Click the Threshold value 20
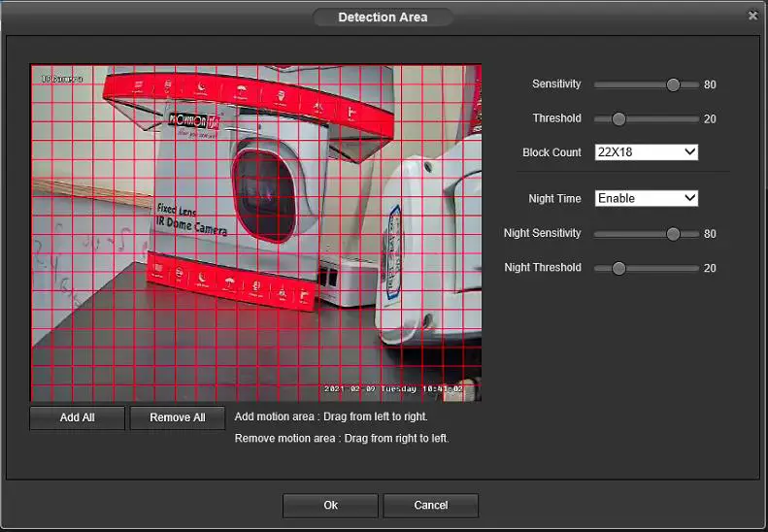This screenshot has height=532, width=768. [x=710, y=119]
